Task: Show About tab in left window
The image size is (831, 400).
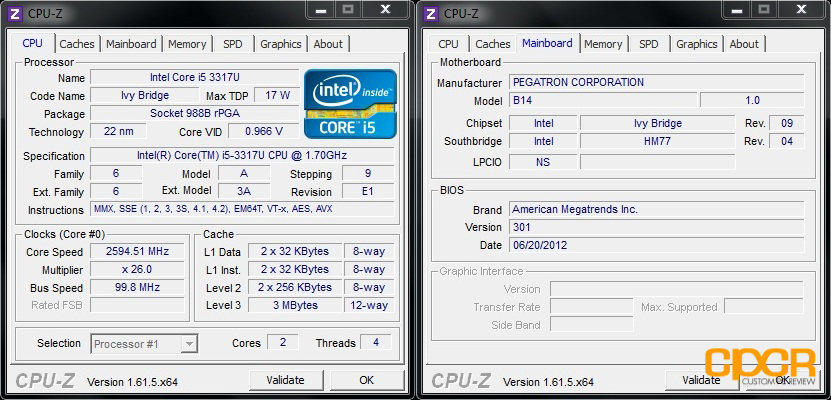Action: (328, 44)
